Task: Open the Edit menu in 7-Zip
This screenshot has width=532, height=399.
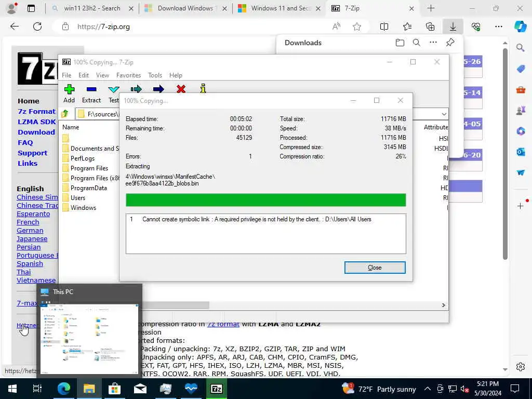Action: (84, 75)
